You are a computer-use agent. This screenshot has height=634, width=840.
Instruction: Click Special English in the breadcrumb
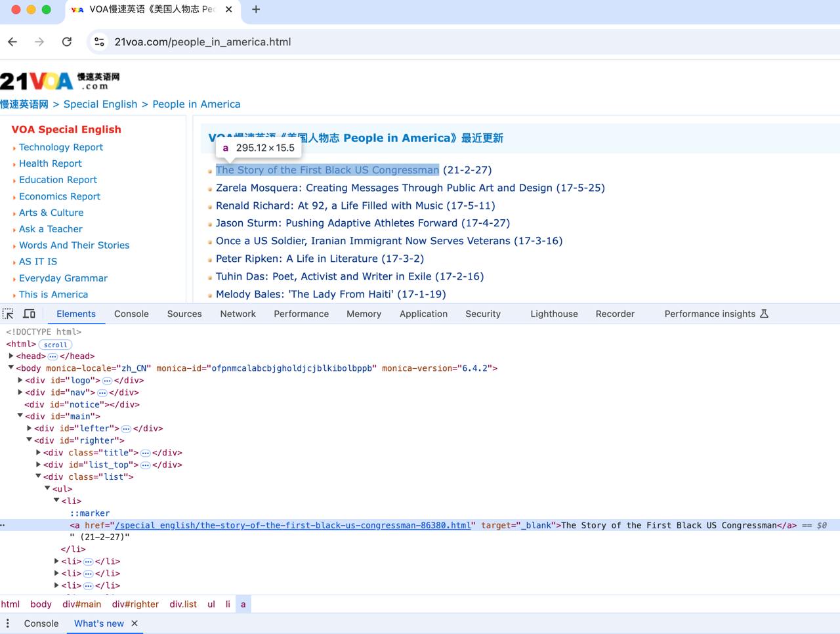click(100, 104)
